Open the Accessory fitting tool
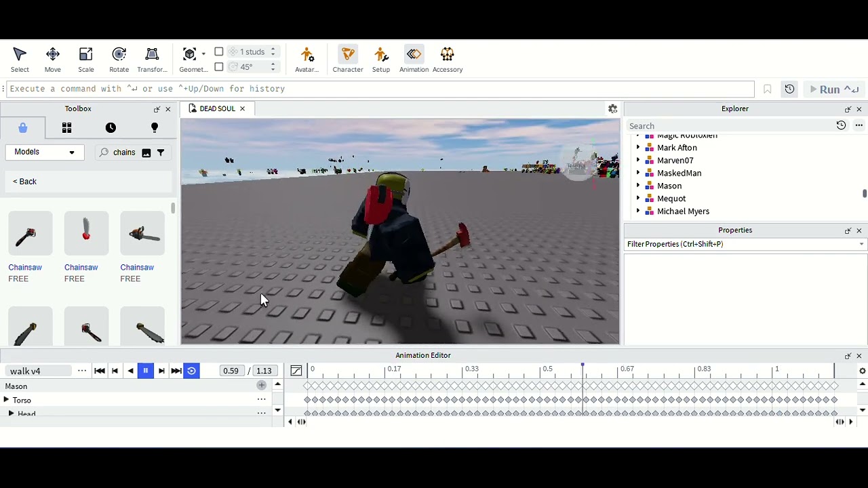This screenshot has width=868, height=488. pos(448,60)
